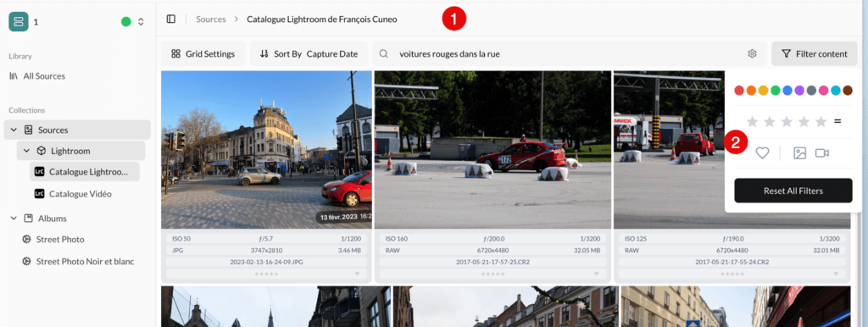Image resolution: width=868 pixels, height=327 pixels.
Task: Filter to photos only icon
Action: (x=799, y=153)
